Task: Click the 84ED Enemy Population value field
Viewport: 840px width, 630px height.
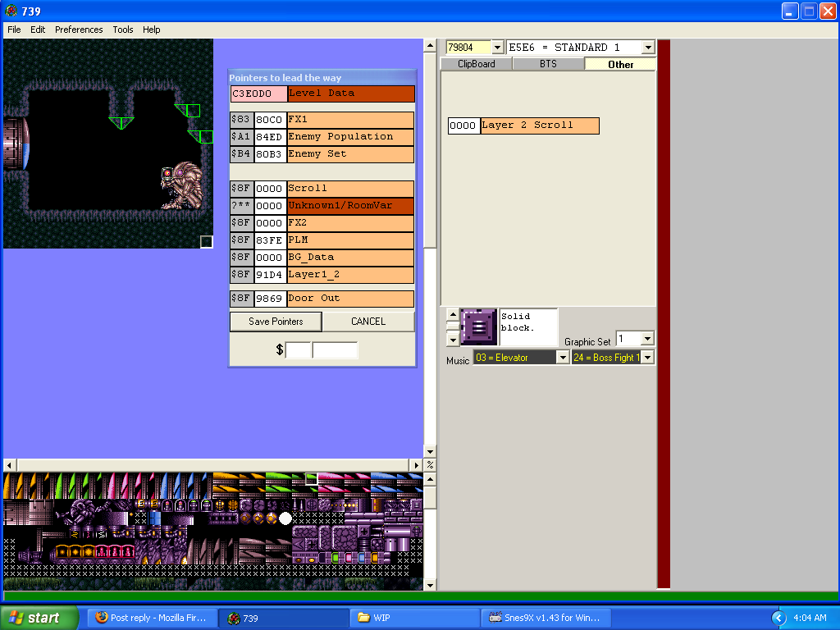Action: click(x=270, y=137)
